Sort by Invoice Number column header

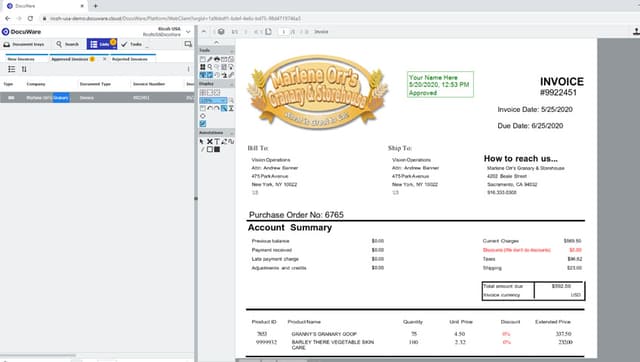pyautogui.click(x=149, y=84)
